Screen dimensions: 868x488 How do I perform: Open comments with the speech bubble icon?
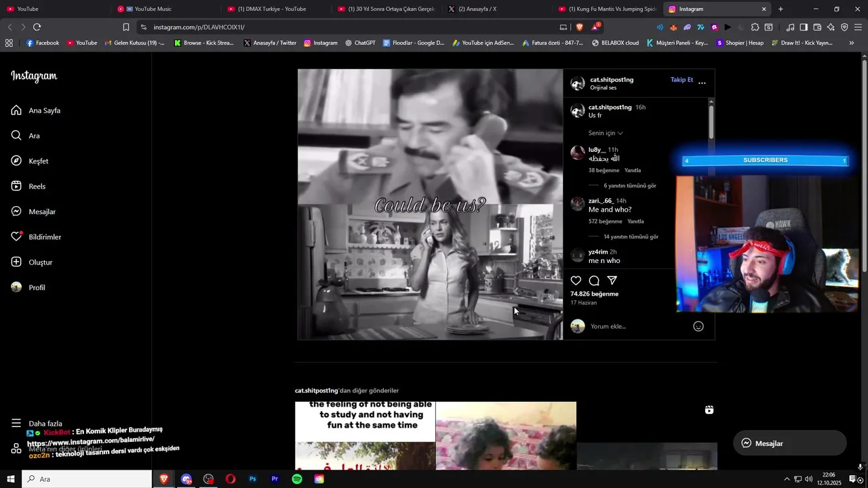594,281
